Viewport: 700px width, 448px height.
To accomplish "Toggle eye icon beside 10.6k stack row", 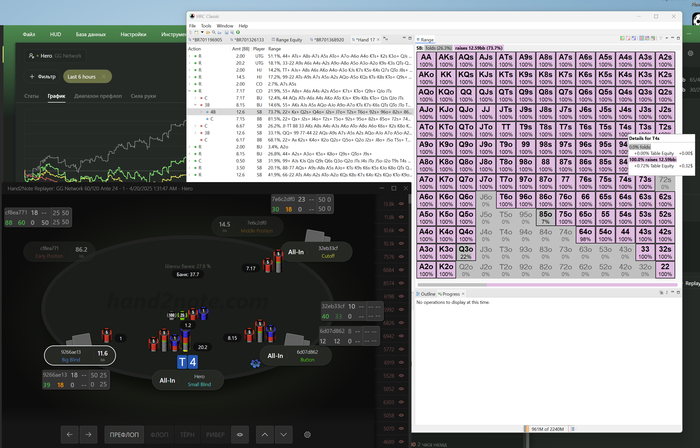I will (x=401, y=230).
